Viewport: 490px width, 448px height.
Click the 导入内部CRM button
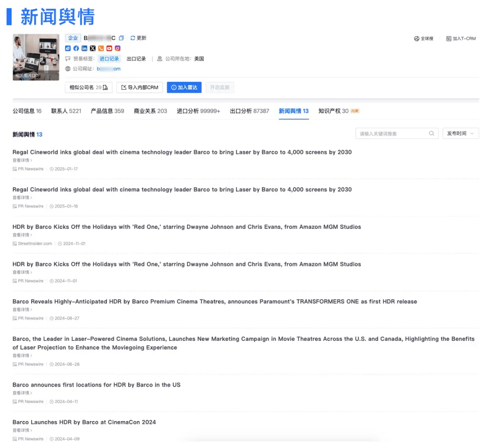[140, 88]
